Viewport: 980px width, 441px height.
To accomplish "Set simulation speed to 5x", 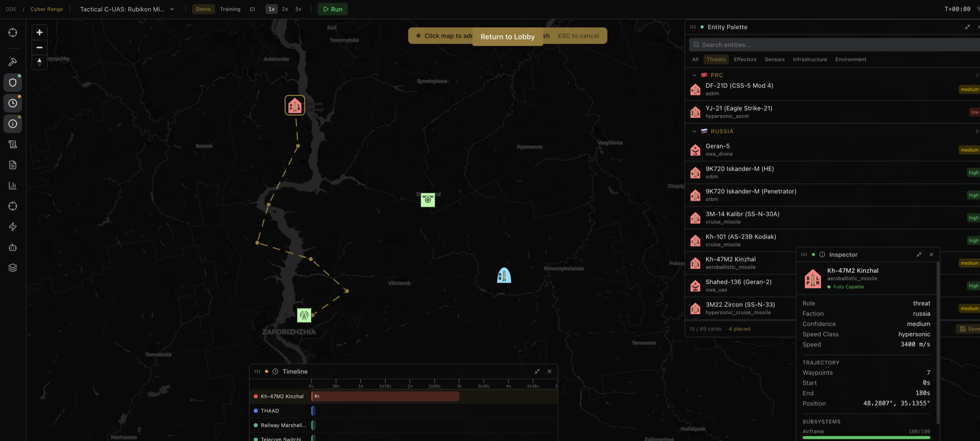I will [298, 9].
